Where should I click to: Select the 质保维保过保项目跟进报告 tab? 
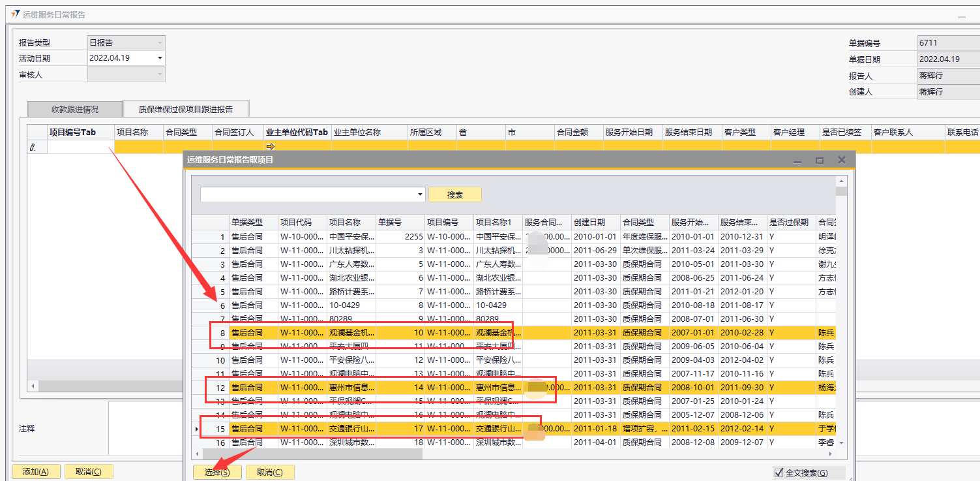[186, 109]
